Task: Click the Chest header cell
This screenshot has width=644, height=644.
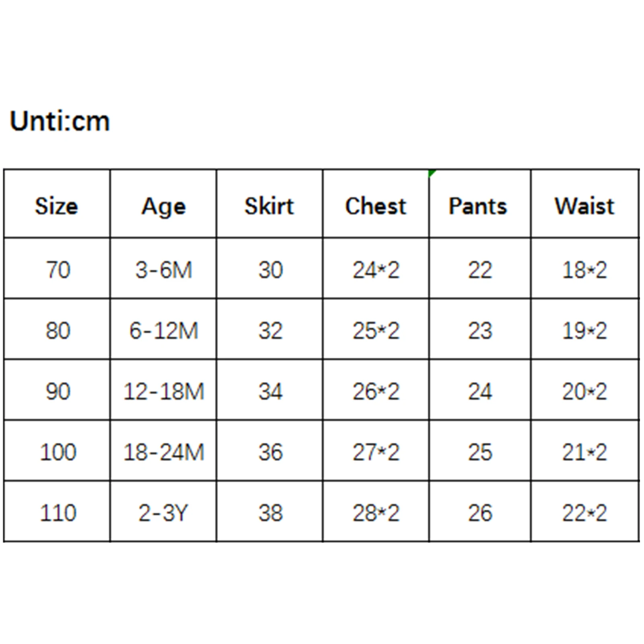Action: (376, 206)
